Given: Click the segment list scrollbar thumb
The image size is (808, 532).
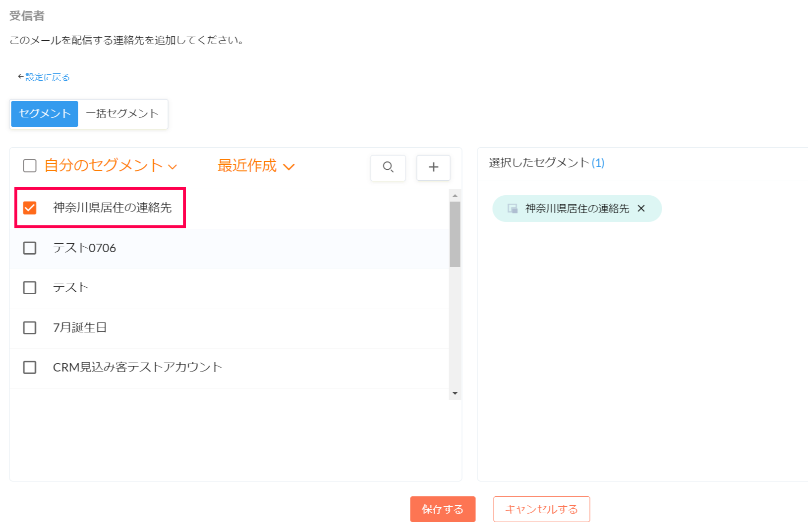Looking at the screenshot, I should 455,234.
